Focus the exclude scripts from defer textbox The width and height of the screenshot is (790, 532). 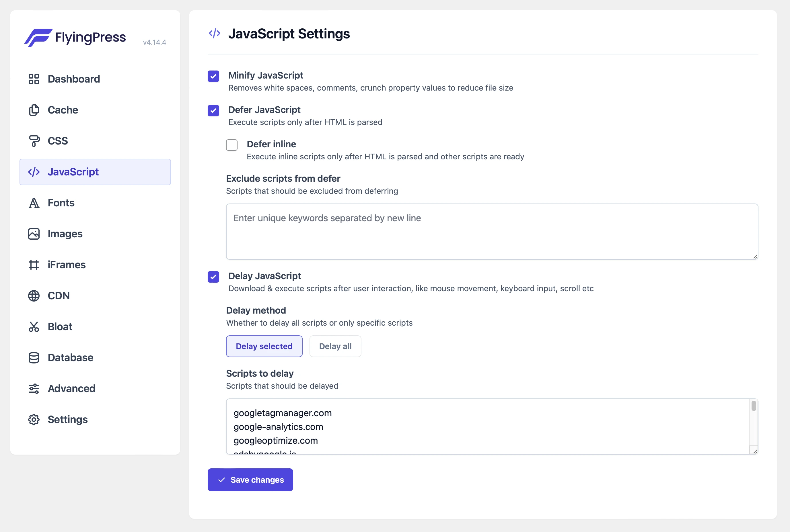pyautogui.click(x=491, y=231)
